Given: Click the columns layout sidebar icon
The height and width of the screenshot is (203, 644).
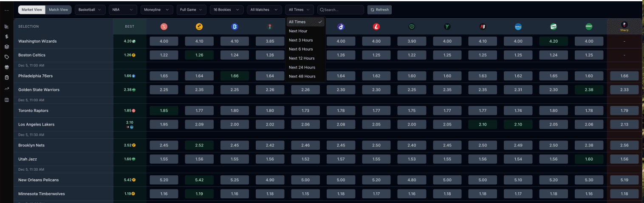Looking at the screenshot, I should [6, 100].
